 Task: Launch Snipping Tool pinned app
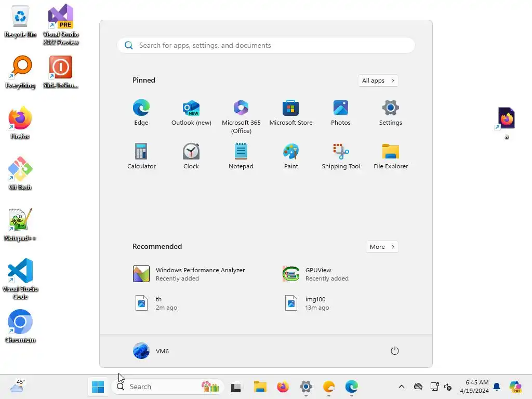click(x=341, y=156)
